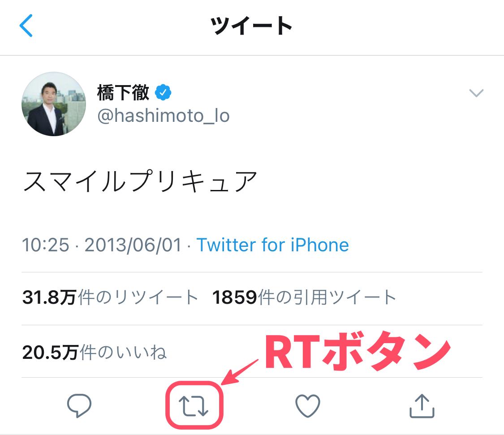Click the display name 橋下徹
Image resolution: width=504 pixels, height=435 pixels.
tap(123, 93)
